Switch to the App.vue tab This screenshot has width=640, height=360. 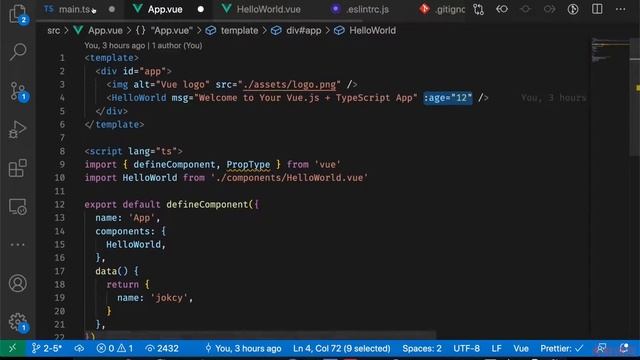[164, 9]
